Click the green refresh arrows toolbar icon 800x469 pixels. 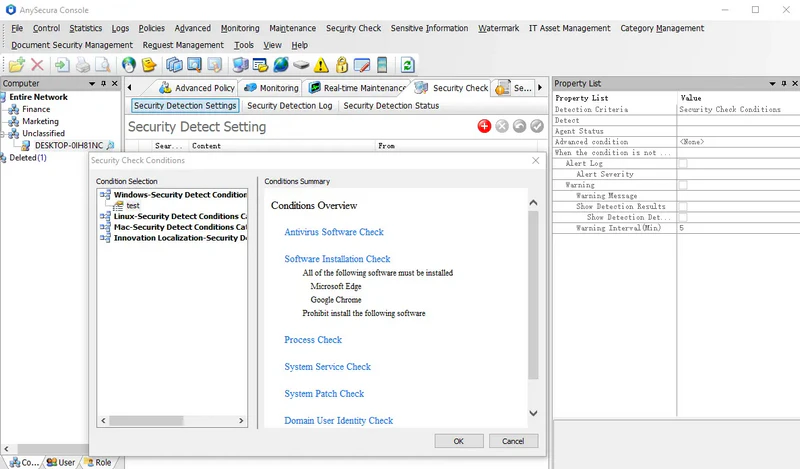tap(407, 65)
